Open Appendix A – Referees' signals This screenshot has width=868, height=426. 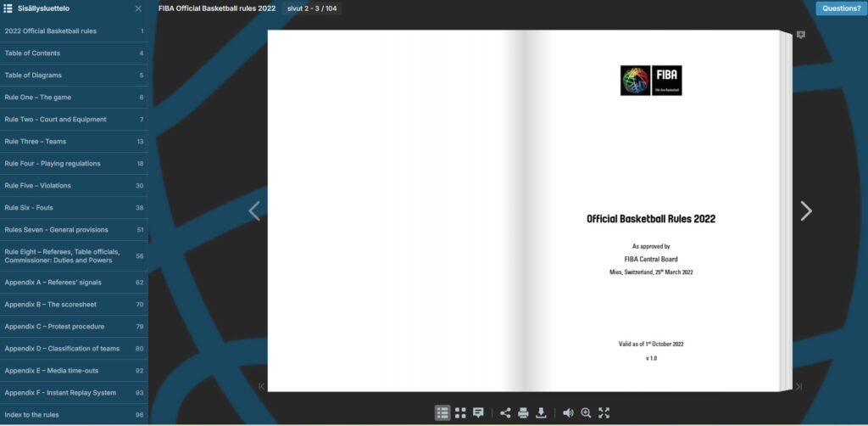click(x=74, y=283)
